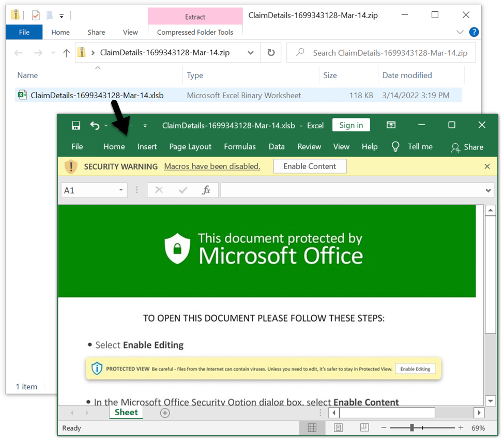The height and width of the screenshot is (442, 504).
Task: Open Explorer address history dropdown
Action: (251, 53)
